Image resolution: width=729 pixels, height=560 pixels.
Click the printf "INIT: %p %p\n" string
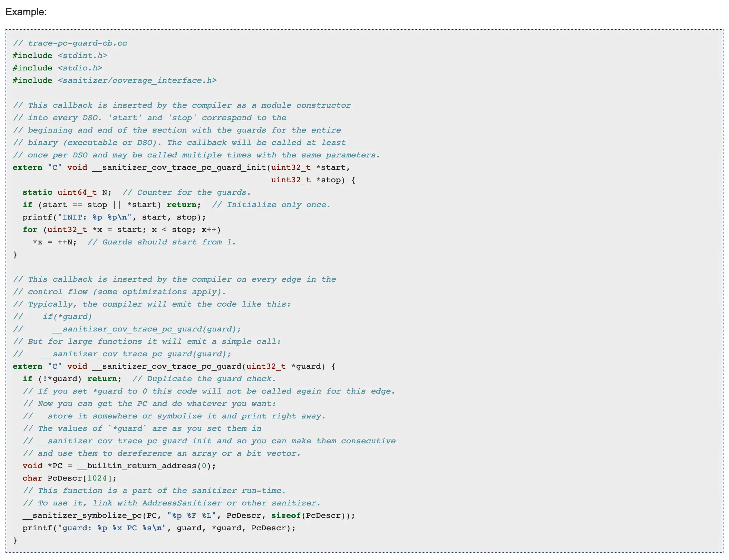[x=95, y=217]
